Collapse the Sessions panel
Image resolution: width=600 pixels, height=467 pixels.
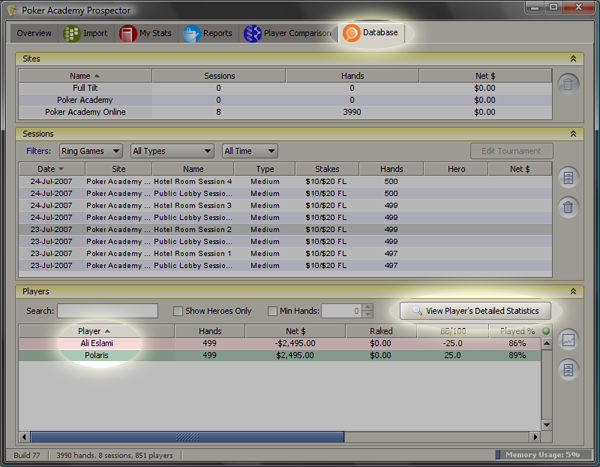pos(573,134)
